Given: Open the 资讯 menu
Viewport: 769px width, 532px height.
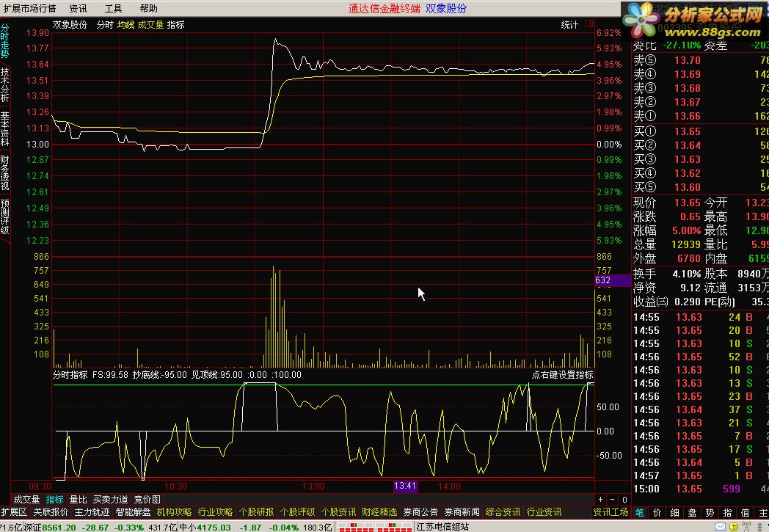Looking at the screenshot, I should point(78,8).
